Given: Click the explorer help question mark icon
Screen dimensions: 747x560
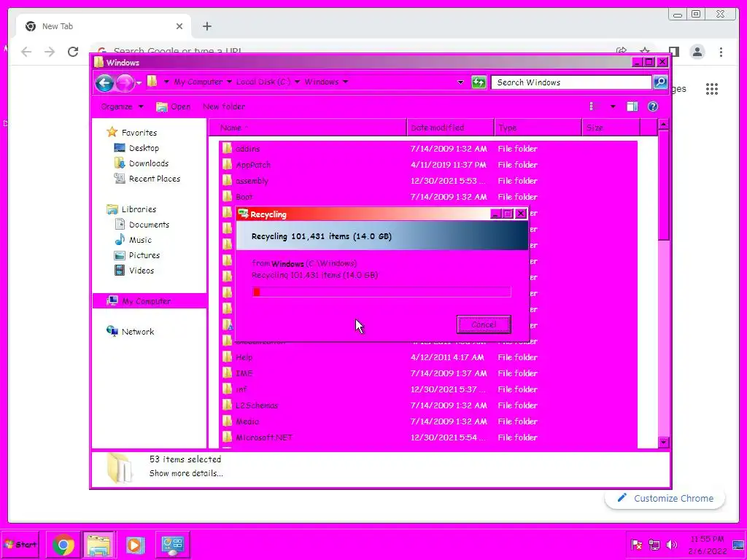Looking at the screenshot, I should pyautogui.click(x=653, y=106).
